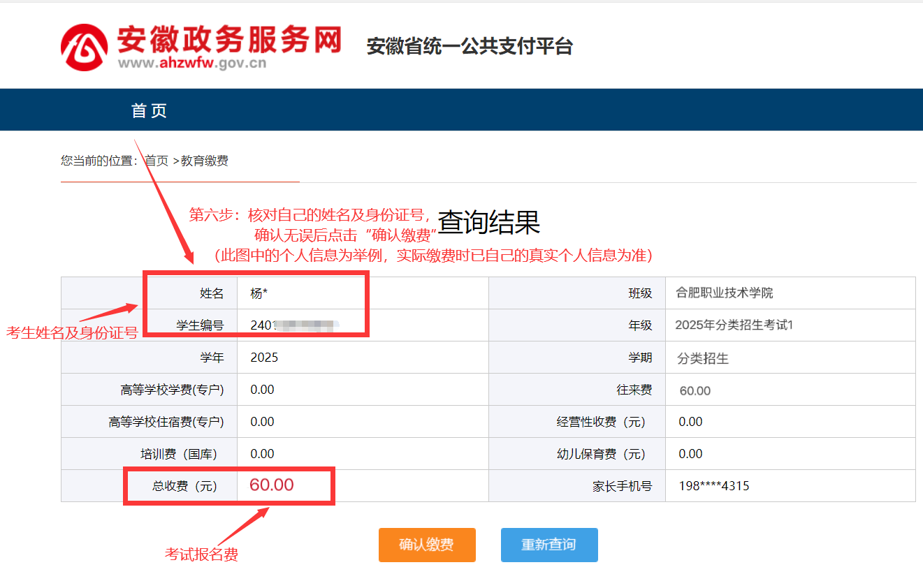Image resolution: width=923 pixels, height=588 pixels.
Task: Click the www.ahzwfw.gov.cn URL under the logo
Action: tap(191, 64)
